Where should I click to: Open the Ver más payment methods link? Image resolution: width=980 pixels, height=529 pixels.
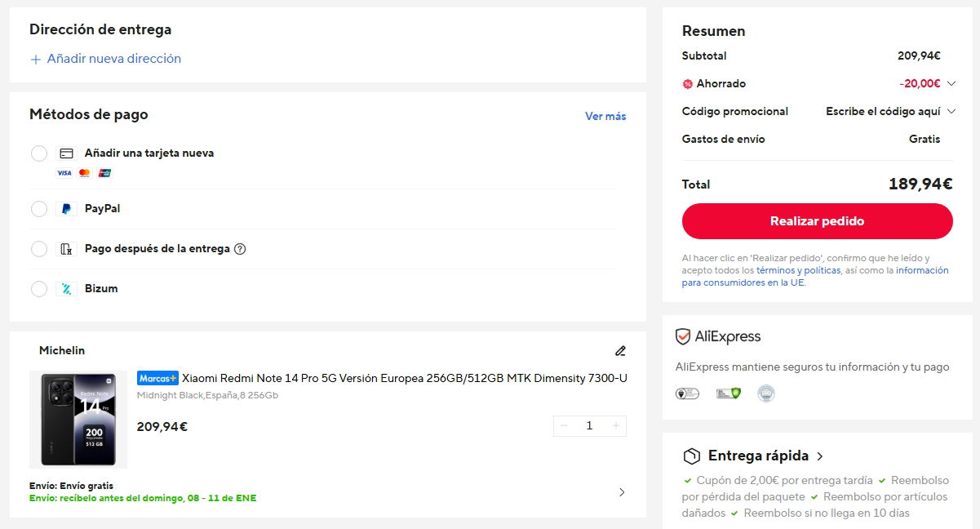coord(605,116)
